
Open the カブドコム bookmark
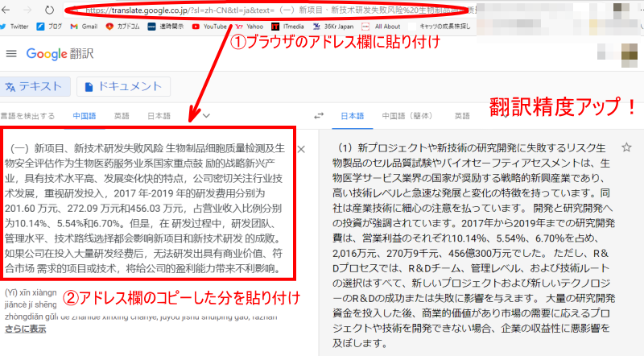tap(122, 27)
